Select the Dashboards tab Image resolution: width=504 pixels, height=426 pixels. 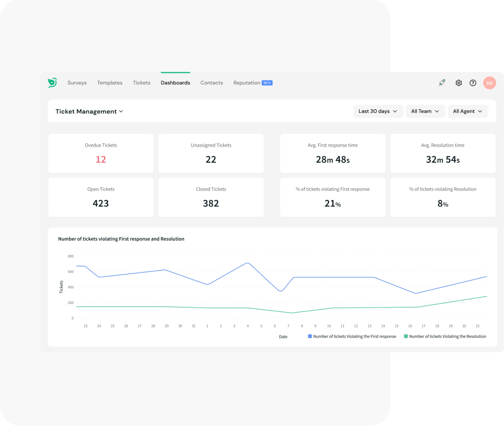(175, 83)
